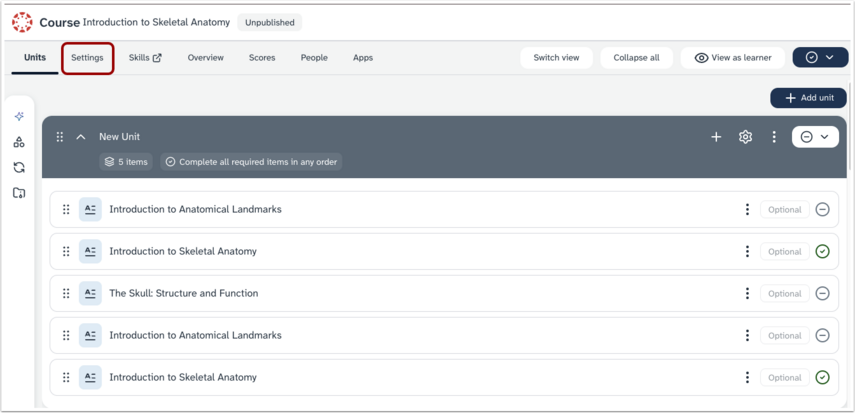Click the eye icon on View as learner

(x=701, y=58)
